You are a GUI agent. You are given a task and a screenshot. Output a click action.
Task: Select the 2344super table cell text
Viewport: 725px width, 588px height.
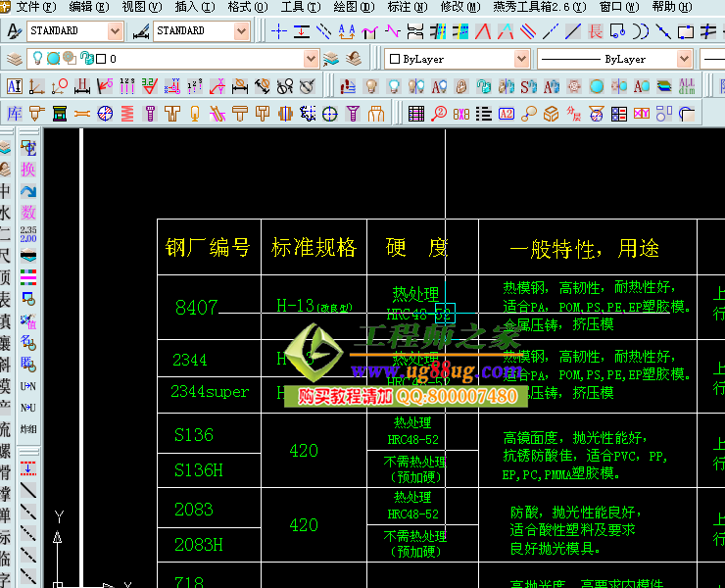[x=210, y=392]
